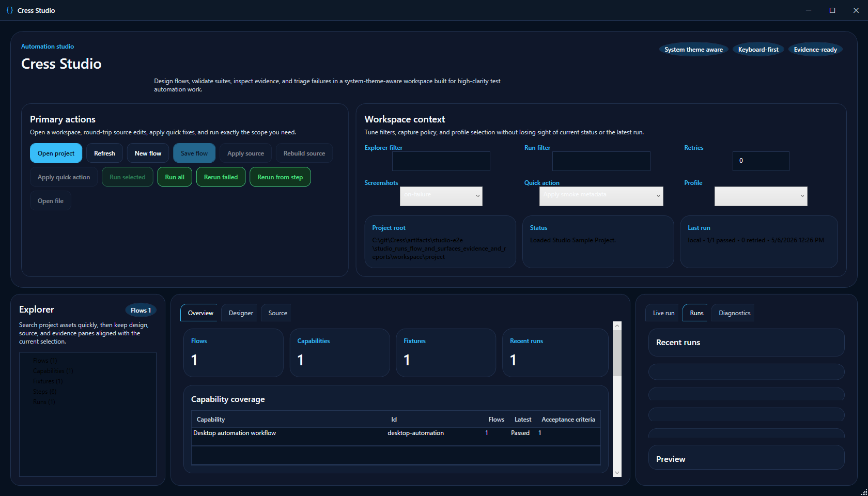
Task: Click the Capabilities summary card
Action: (x=339, y=353)
